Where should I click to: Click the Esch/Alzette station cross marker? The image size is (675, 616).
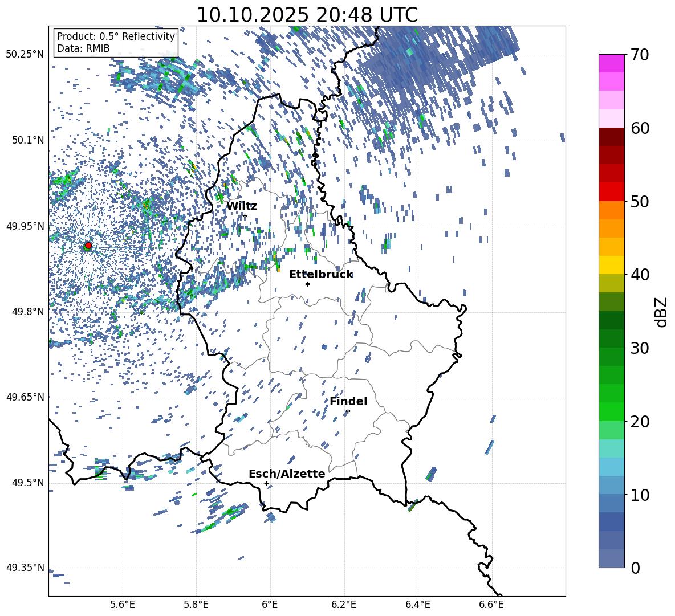[266, 483]
